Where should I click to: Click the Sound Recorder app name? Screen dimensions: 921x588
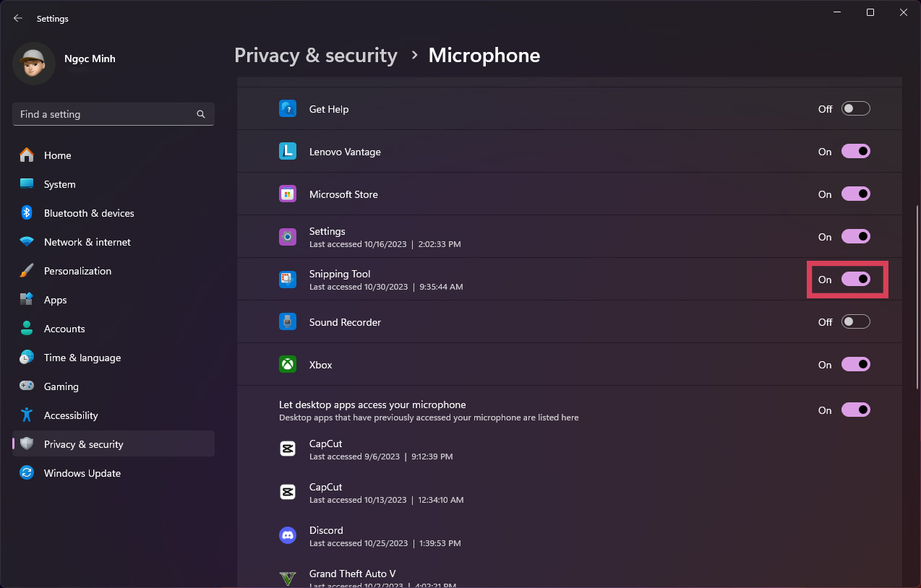click(x=345, y=322)
